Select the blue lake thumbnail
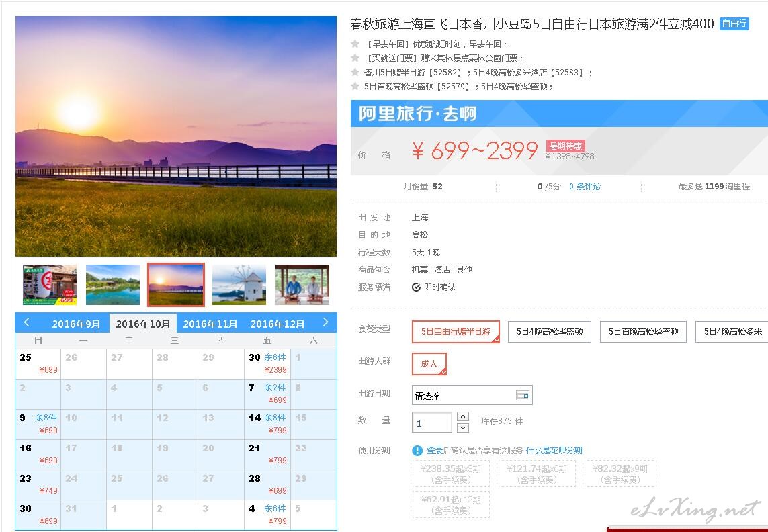This screenshot has width=768, height=532. (x=113, y=285)
